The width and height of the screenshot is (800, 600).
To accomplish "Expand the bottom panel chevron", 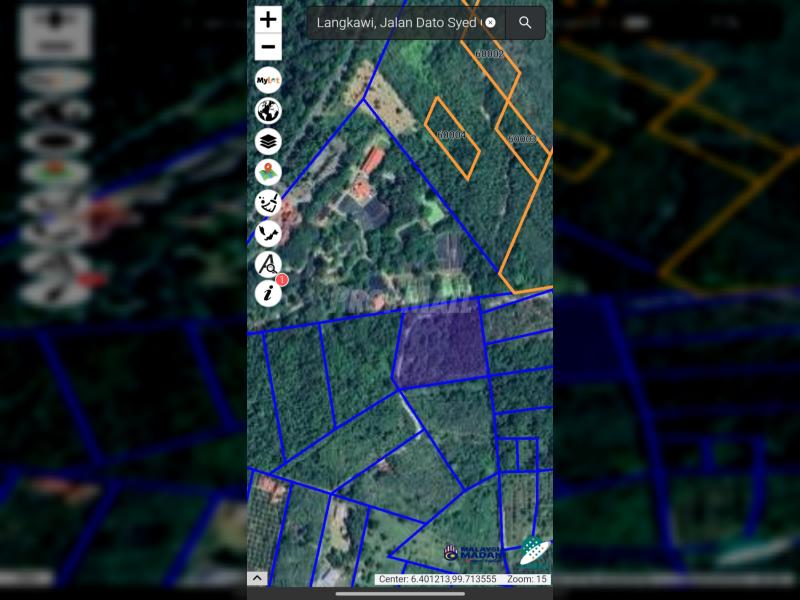I will click(x=257, y=578).
